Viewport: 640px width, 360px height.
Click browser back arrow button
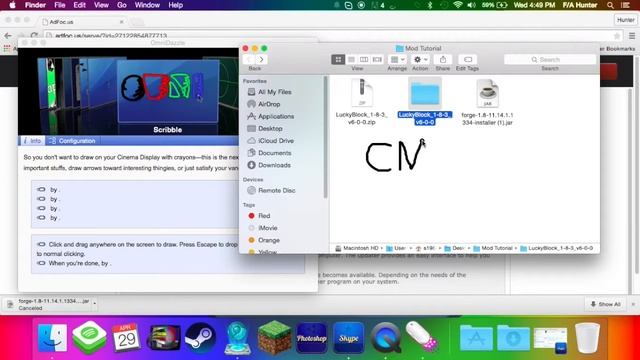8,36
